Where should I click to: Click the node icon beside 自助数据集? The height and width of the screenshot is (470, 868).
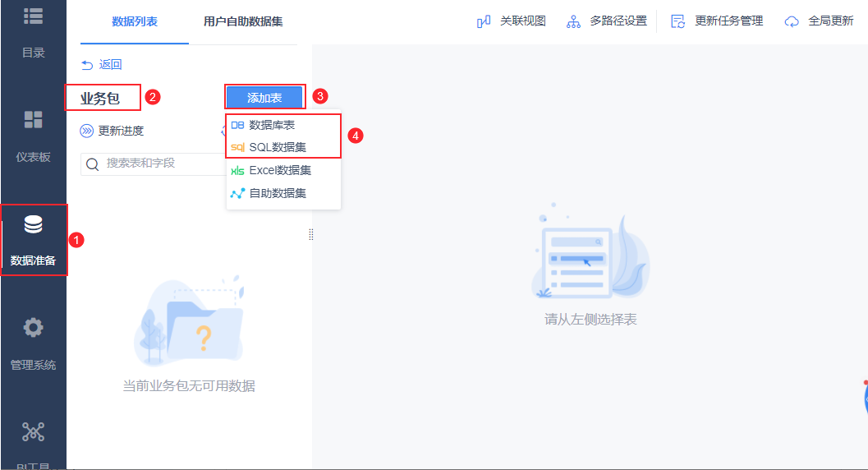click(x=237, y=193)
